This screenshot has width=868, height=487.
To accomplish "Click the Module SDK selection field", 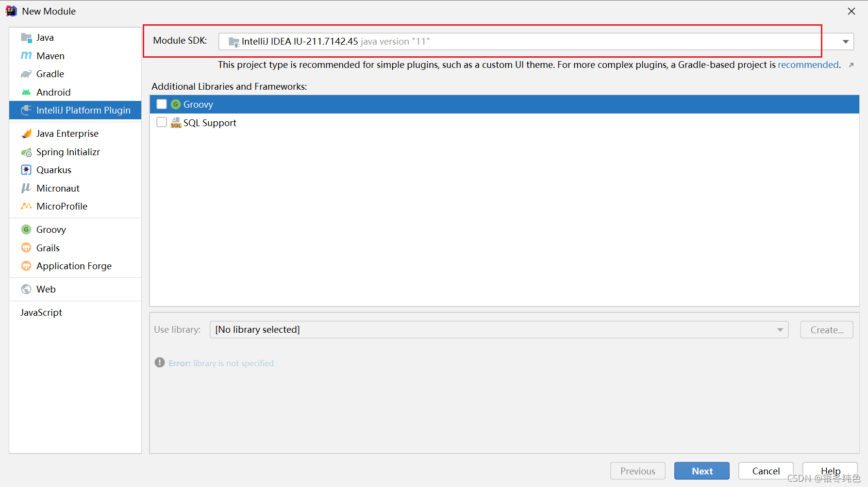I will 536,42.
